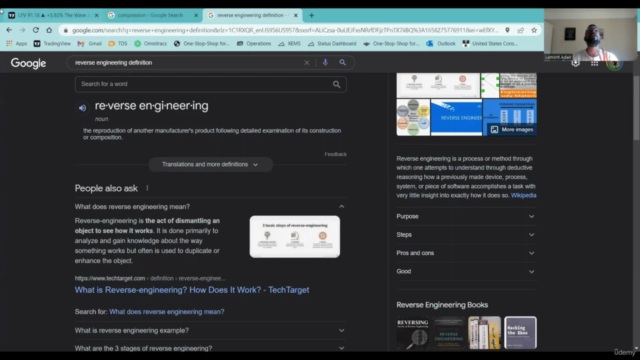Reload the page with the browser refresh icon

click(36, 30)
